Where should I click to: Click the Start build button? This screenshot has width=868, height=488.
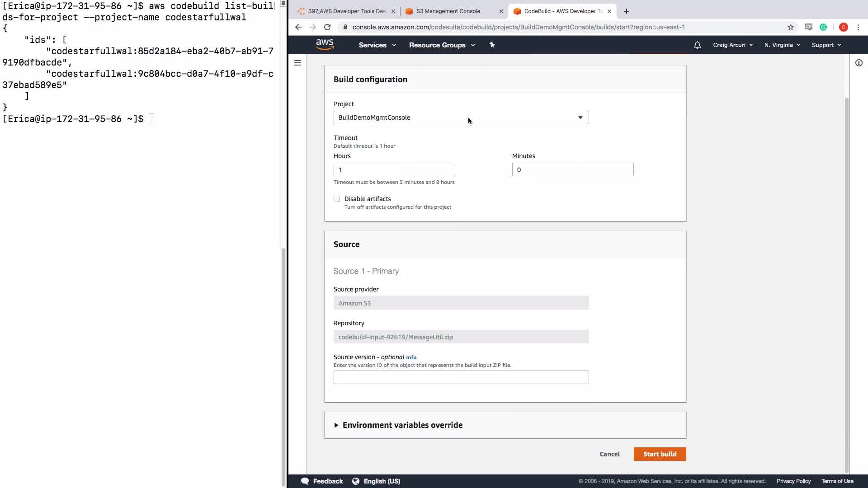click(x=660, y=454)
